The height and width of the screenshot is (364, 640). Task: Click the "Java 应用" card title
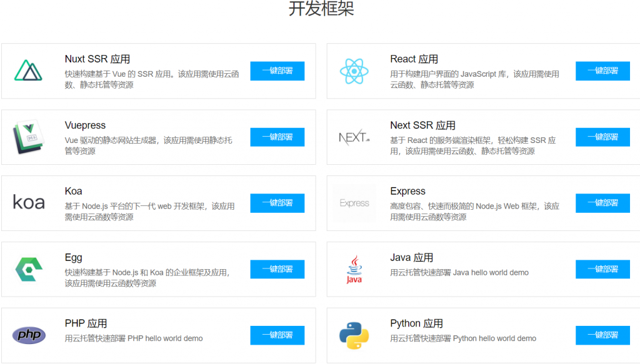point(411,258)
